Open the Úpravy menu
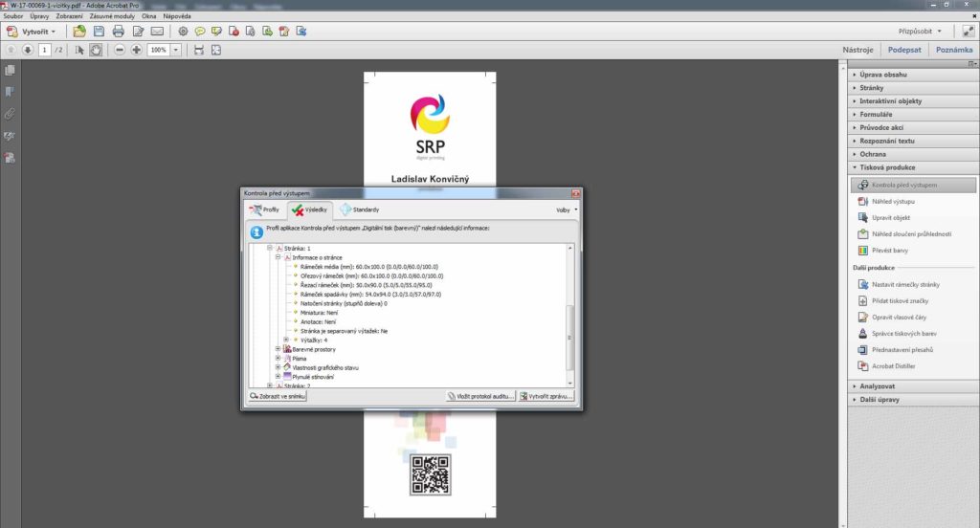980x528 pixels. pyautogui.click(x=39, y=16)
